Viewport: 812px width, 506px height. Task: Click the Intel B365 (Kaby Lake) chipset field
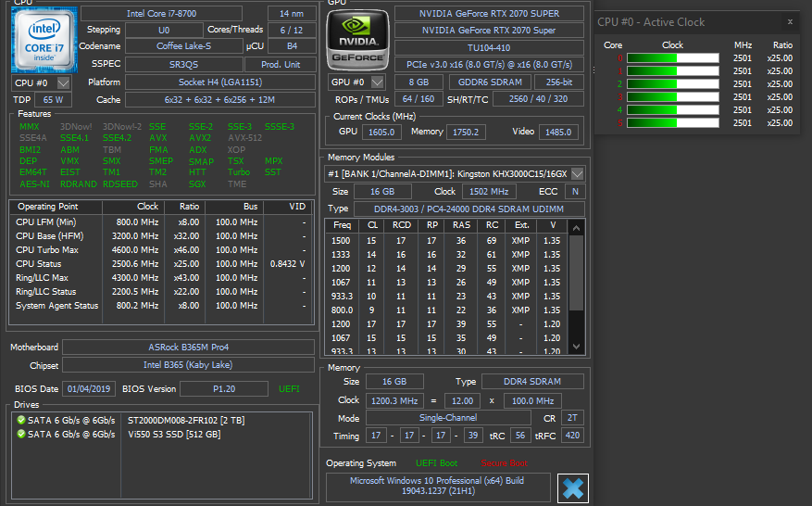[x=189, y=365]
